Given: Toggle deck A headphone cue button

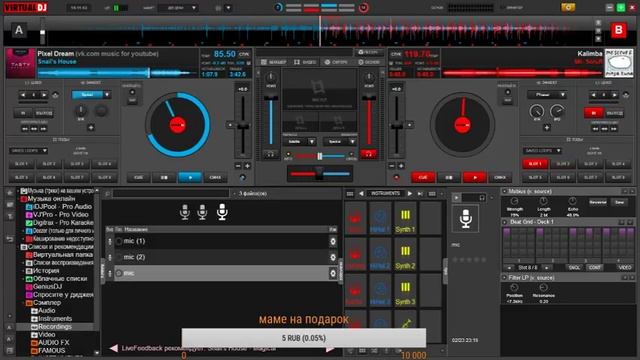Looking at the screenshot, I should point(270,154).
